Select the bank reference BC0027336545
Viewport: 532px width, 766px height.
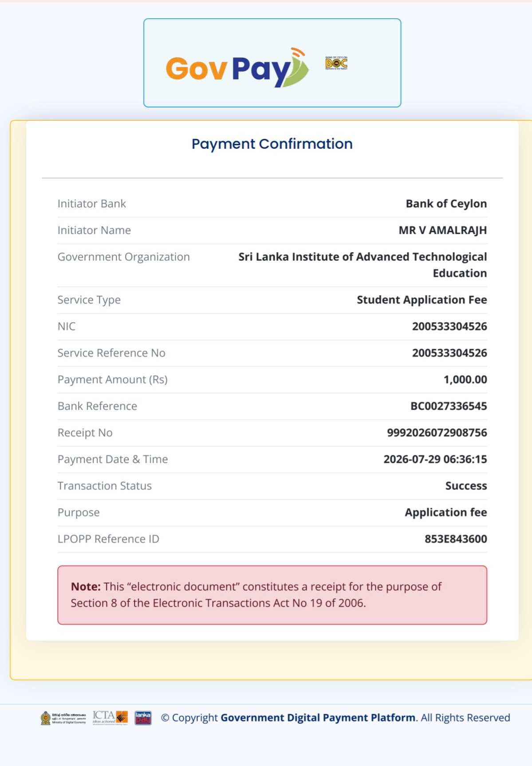(449, 406)
